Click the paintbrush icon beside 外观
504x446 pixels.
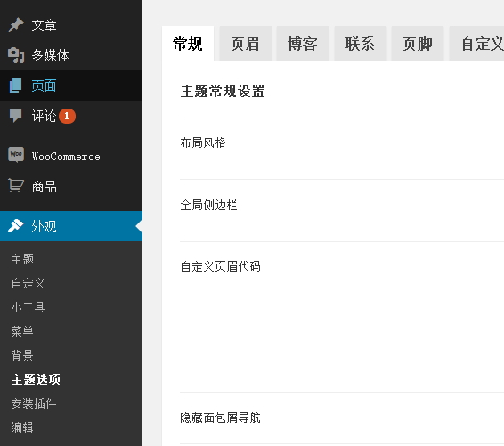[16, 226]
